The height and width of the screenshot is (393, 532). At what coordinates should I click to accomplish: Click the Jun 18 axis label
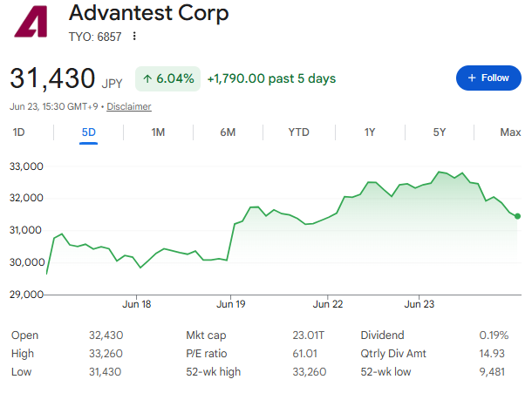(x=136, y=304)
